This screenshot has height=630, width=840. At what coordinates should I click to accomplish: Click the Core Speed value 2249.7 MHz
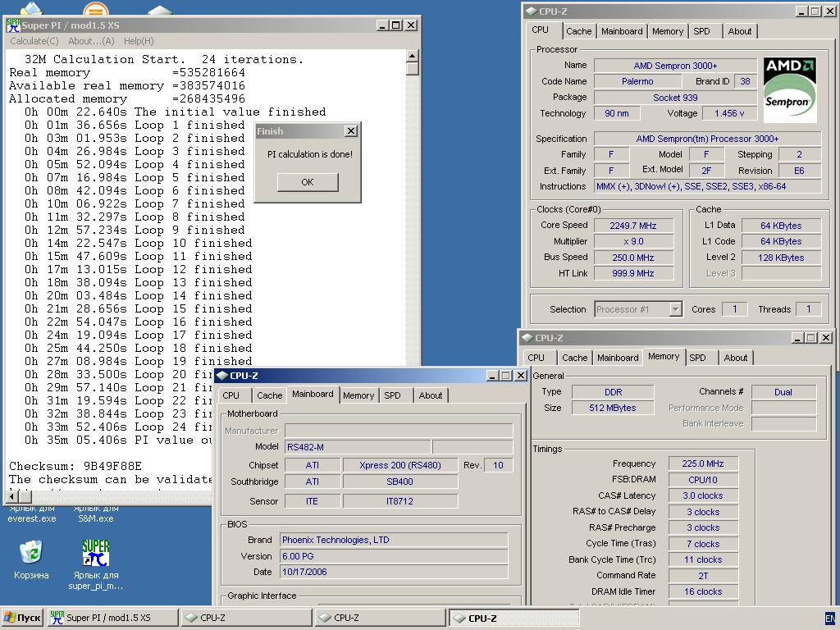(x=633, y=226)
